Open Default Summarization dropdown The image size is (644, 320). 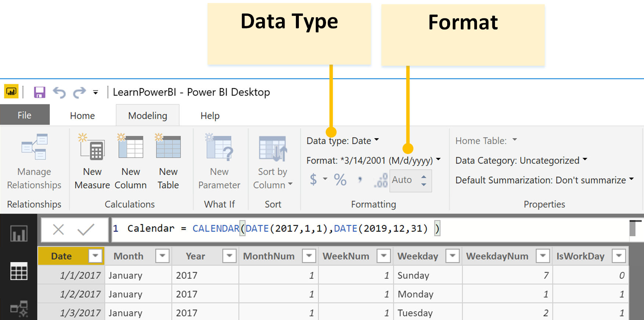coord(544,180)
